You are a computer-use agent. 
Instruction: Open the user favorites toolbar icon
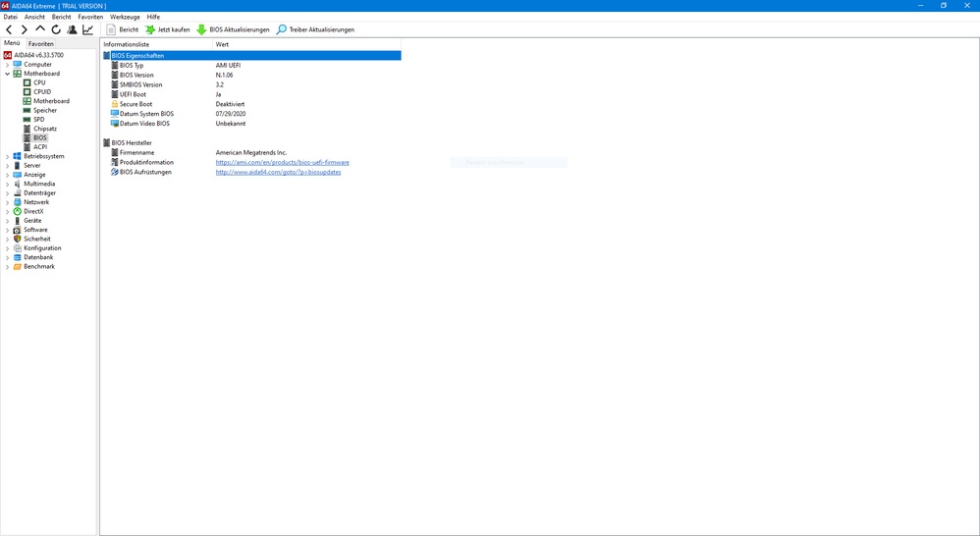pos(72,29)
